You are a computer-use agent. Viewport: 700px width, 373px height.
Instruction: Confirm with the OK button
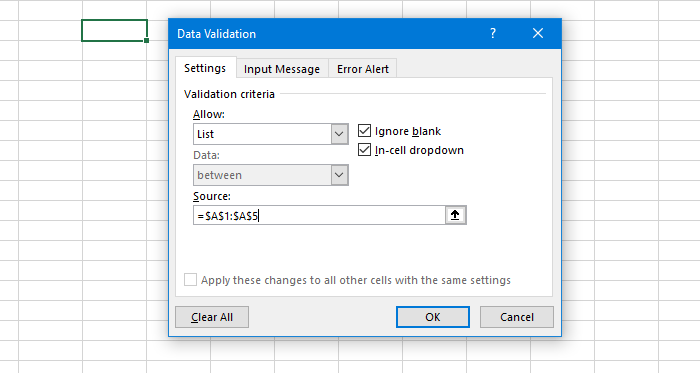pyautogui.click(x=433, y=317)
